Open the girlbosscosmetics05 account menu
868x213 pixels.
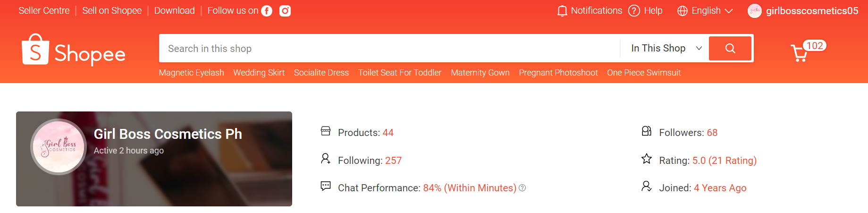tap(812, 11)
